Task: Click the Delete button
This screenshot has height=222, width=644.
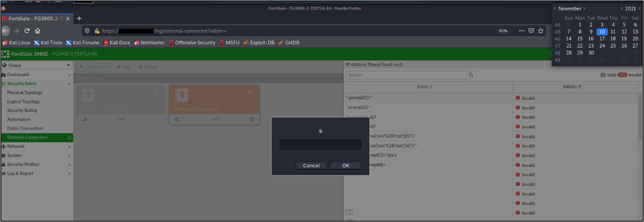Action: click(x=148, y=67)
